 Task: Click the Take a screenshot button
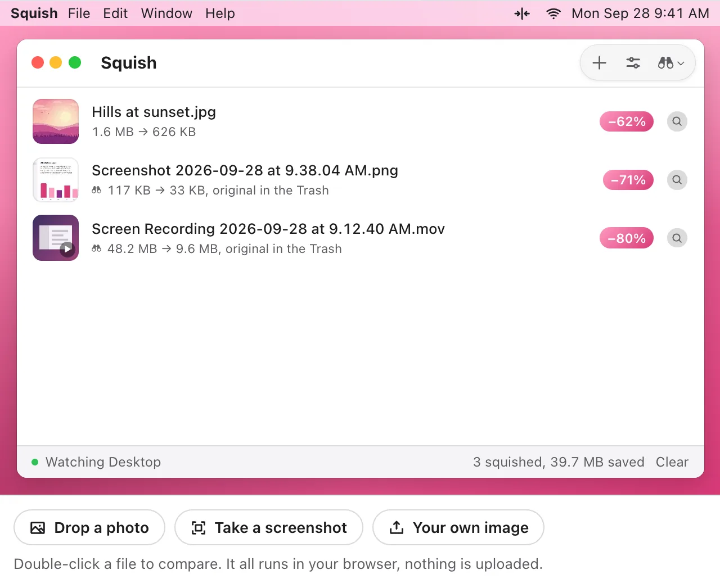click(269, 527)
